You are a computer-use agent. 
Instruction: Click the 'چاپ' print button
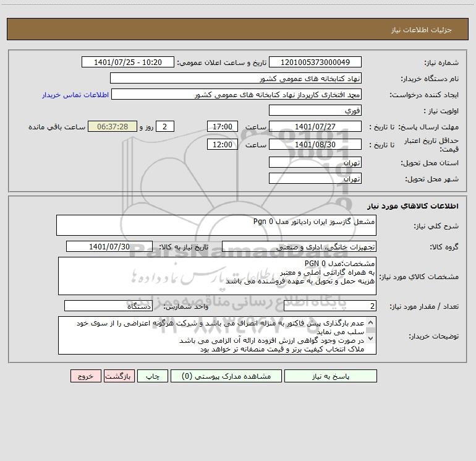point(153,376)
